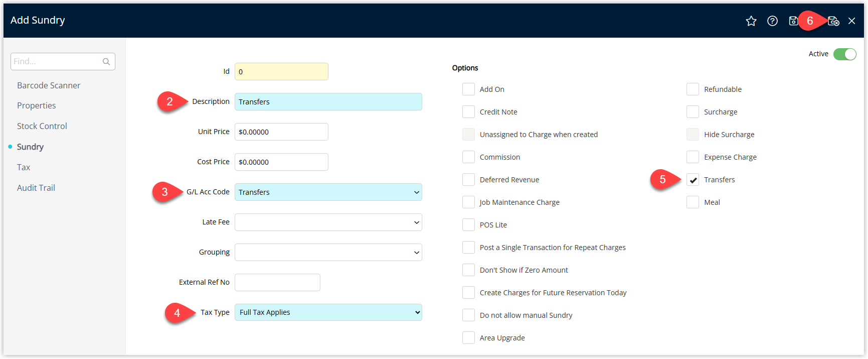
Task: Click the Save disk icon
Action: (x=793, y=21)
